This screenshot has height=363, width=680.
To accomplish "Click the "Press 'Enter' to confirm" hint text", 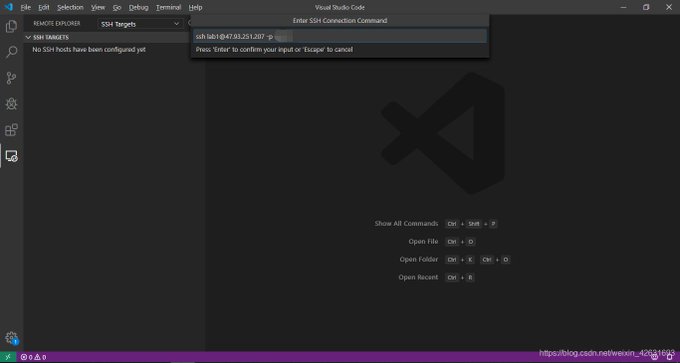I will click(x=274, y=49).
